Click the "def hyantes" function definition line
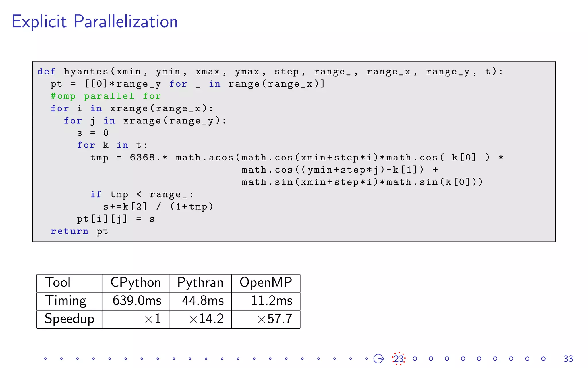Screen dimensions: 588x368 (270, 72)
